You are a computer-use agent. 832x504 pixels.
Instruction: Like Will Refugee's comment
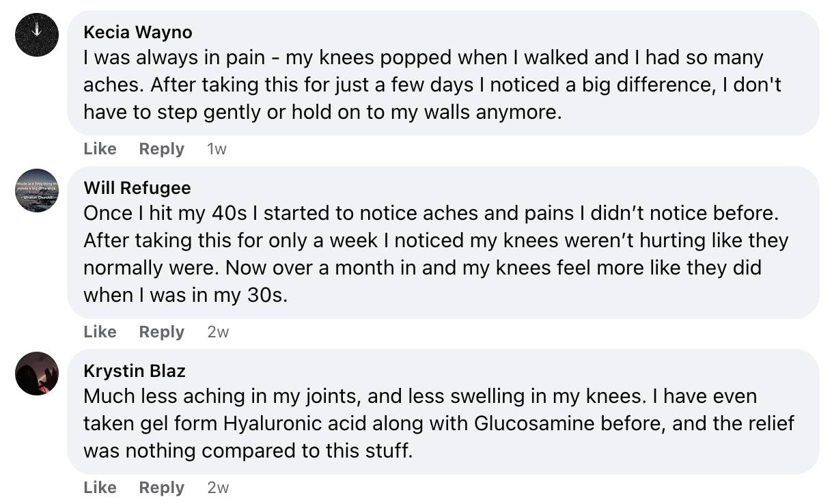pos(100,332)
